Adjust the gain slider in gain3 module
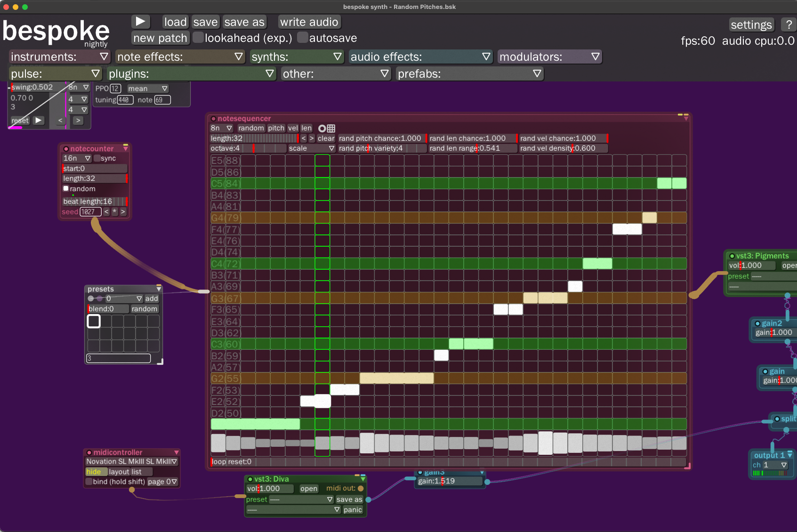 tap(450, 481)
